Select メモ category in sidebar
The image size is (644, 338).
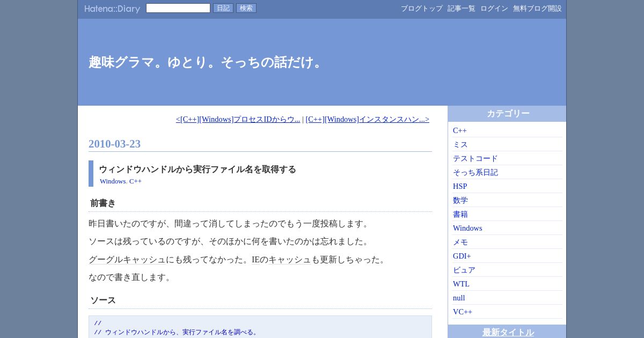click(460, 242)
